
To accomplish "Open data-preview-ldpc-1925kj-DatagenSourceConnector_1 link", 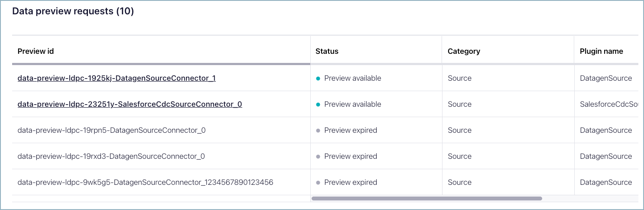I will (x=117, y=78).
